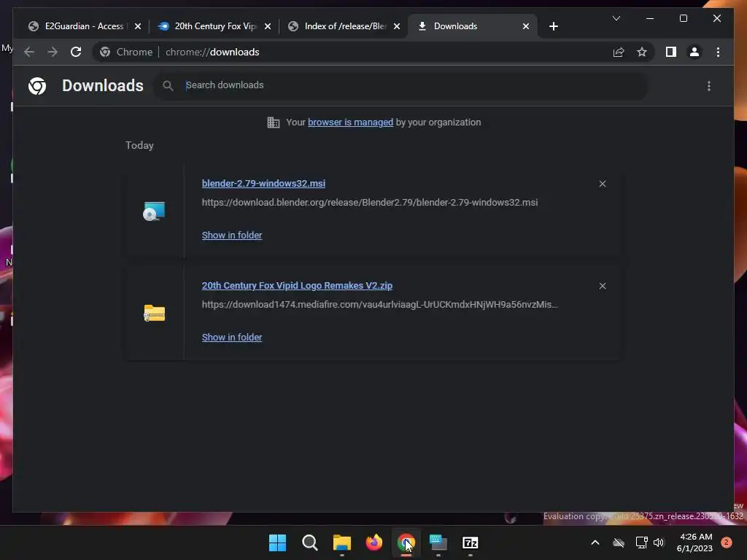The image size is (747, 560).
Task: Bookmark this page with star icon
Action: point(642,52)
